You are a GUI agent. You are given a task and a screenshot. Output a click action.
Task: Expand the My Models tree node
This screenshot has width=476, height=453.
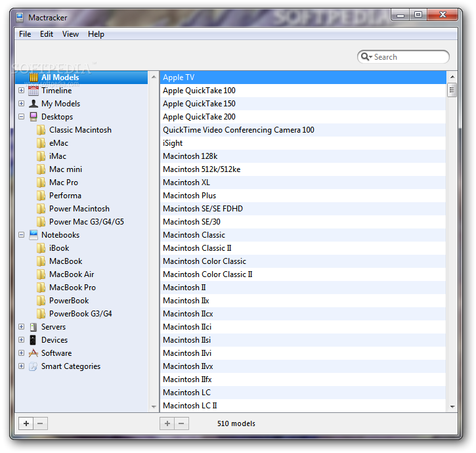(x=21, y=104)
